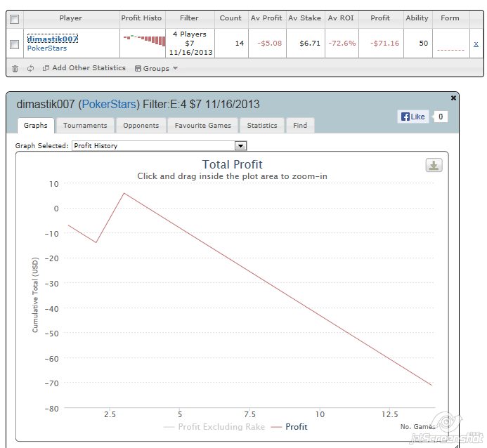
Task: Open the Find tab
Action: pyautogui.click(x=300, y=125)
